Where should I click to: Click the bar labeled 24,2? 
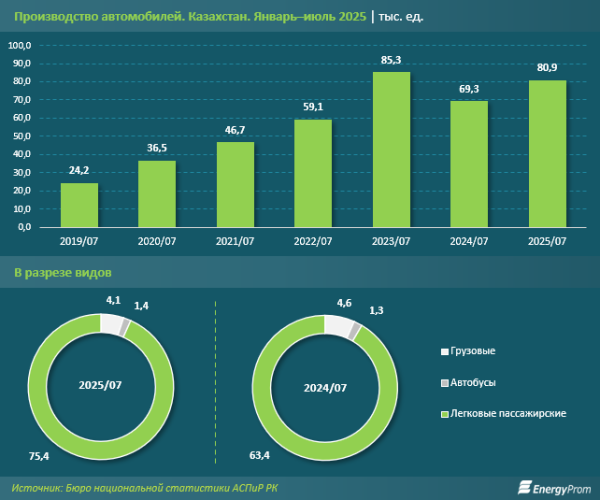pyautogui.click(x=80, y=205)
